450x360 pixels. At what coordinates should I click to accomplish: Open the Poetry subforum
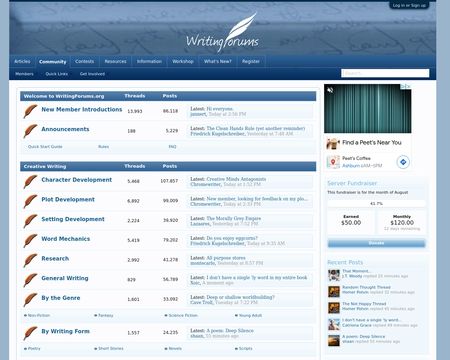point(34,349)
